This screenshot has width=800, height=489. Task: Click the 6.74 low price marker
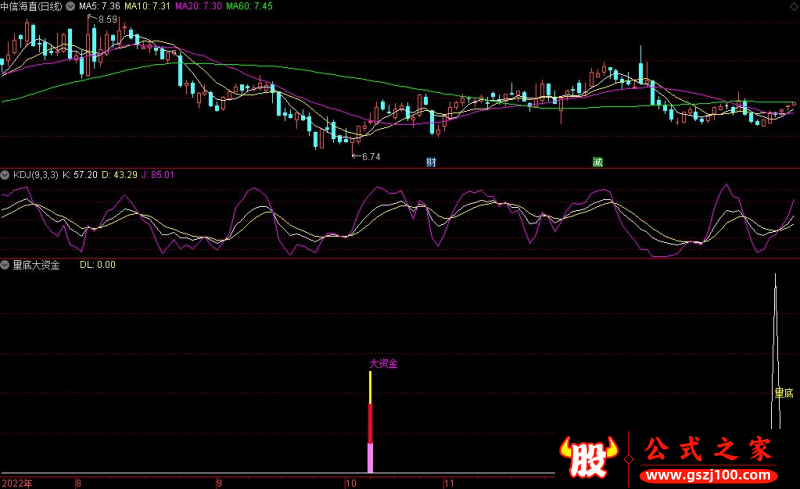371,157
